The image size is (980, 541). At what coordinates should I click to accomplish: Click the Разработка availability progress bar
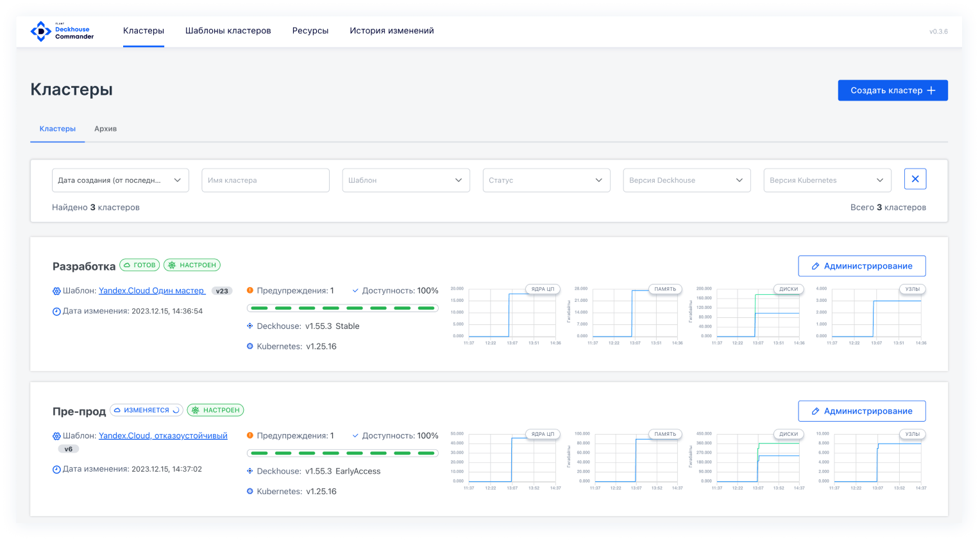coord(342,308)
